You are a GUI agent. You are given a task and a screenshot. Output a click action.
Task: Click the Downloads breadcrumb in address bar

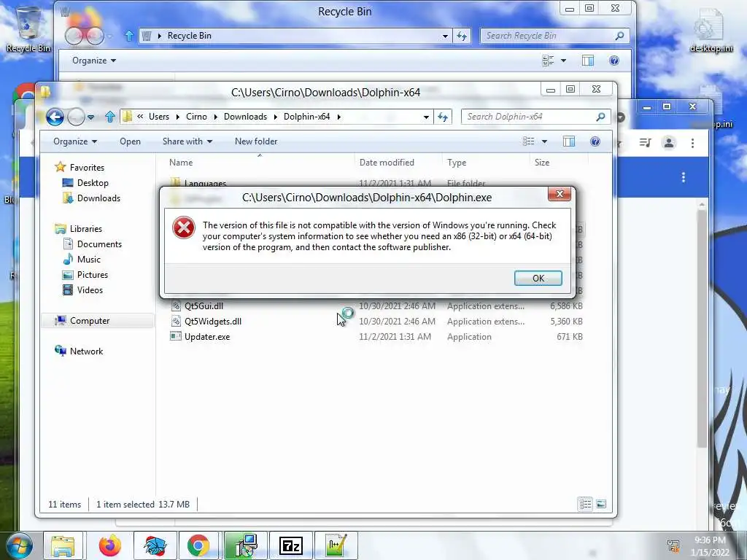coord(245,117)
